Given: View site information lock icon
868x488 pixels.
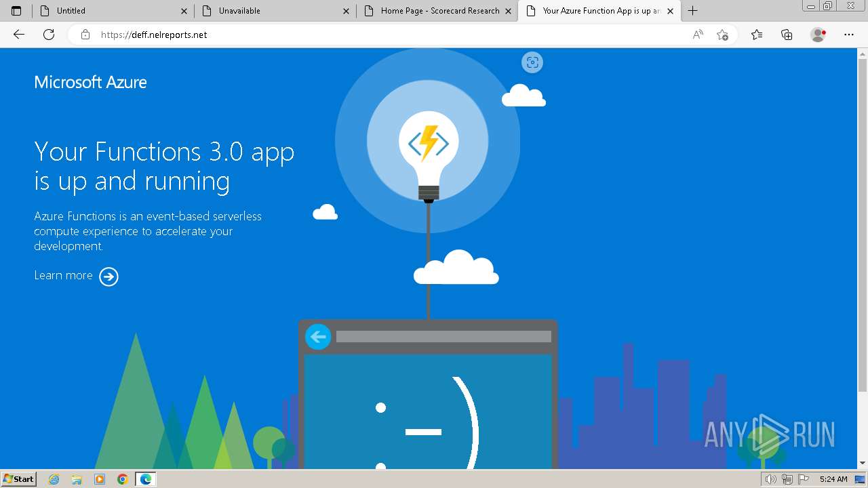Looking at the screenshot, I should (85, 35).
